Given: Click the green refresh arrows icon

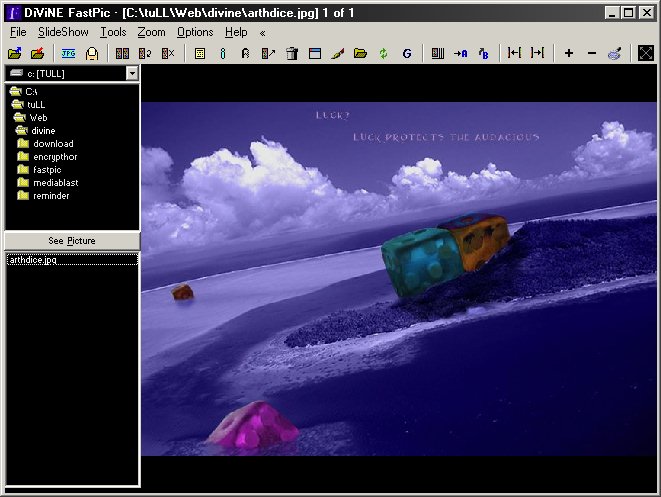Looking at the screenshot, I should [383, 53].
